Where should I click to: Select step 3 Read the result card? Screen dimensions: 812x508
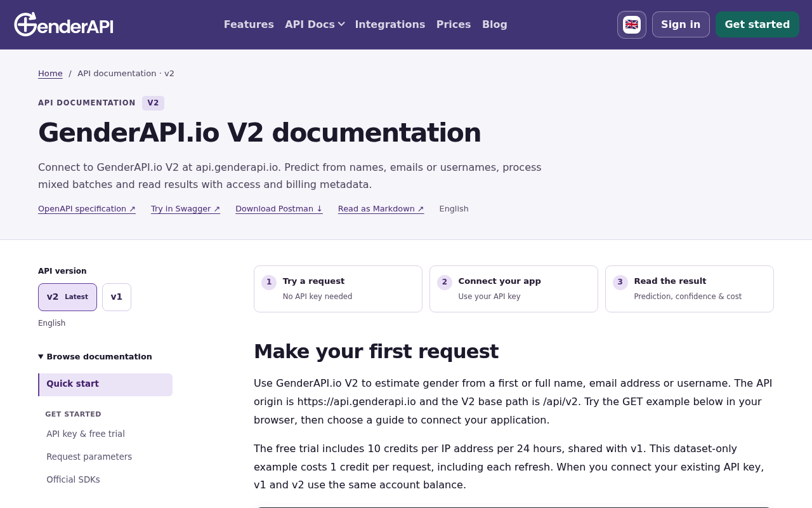pos(690,289)
